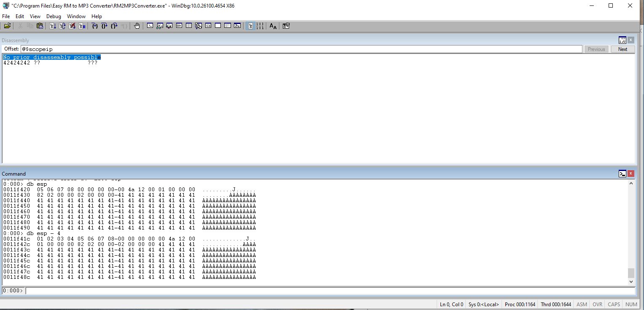The image size is (644, 310).
Task: Open the Disassembly pane options menu icon
Action: [622, 40]
